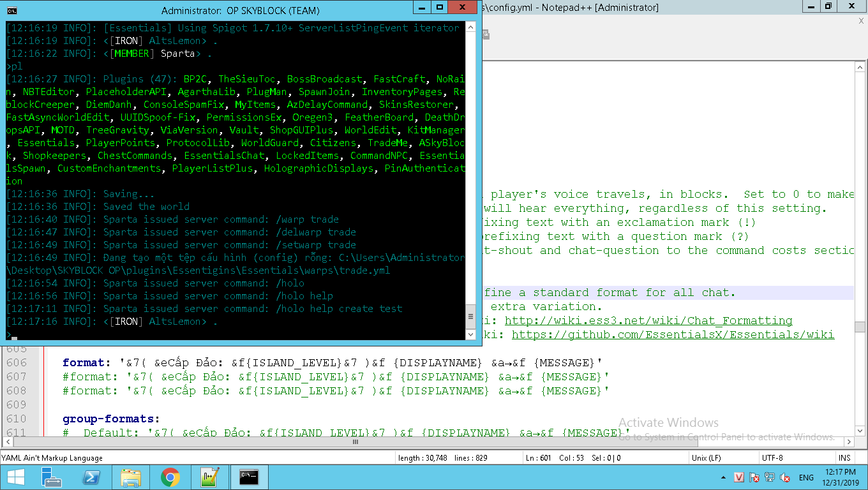Click the 'Col : 53' status bar field

(572, 457)
